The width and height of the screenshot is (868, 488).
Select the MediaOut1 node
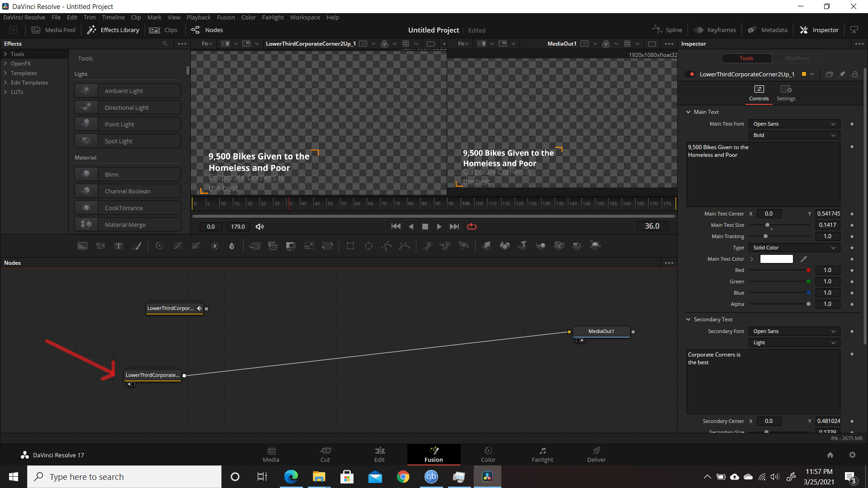601,331
